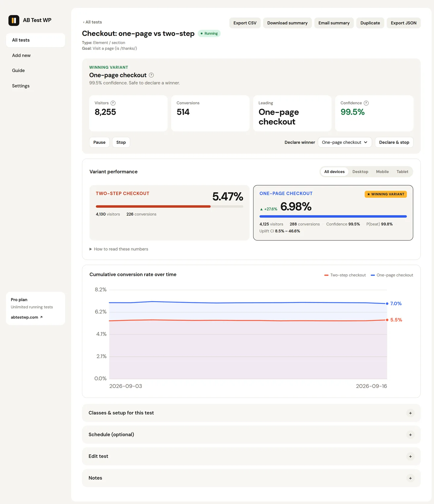Click the Visitors help question-mark icon

[113, 103]
